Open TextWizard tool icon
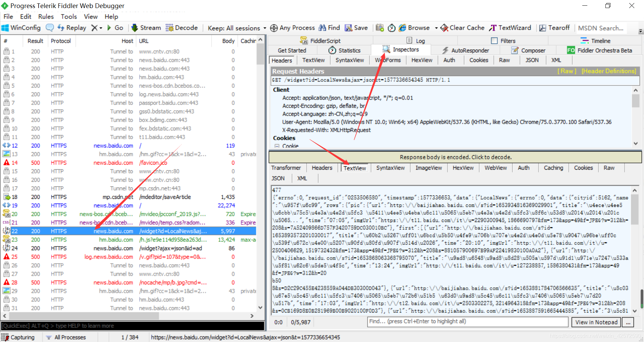The height and width of the screenshot is (342, 644). [x=493, y=28]
